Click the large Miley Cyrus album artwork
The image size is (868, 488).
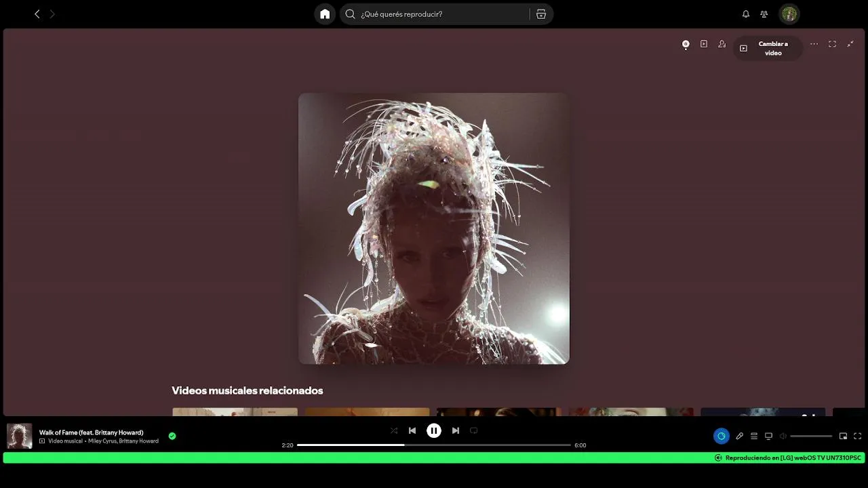coord(434,228)
